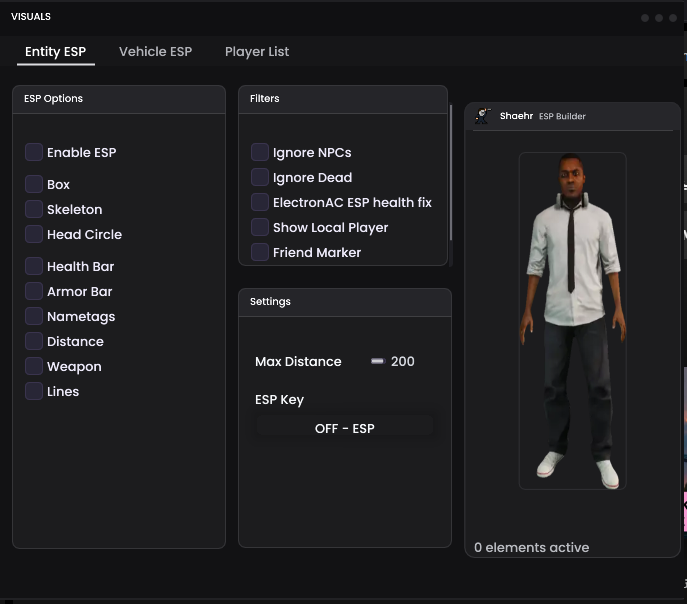Click the OFF - ESP keybind button
The image size is (687, 604).
345,428
